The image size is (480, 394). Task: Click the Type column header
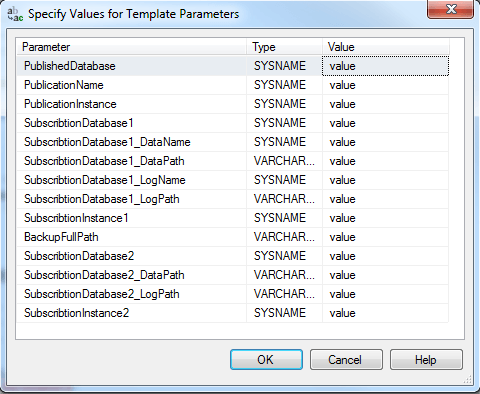(x=284, y=47)
